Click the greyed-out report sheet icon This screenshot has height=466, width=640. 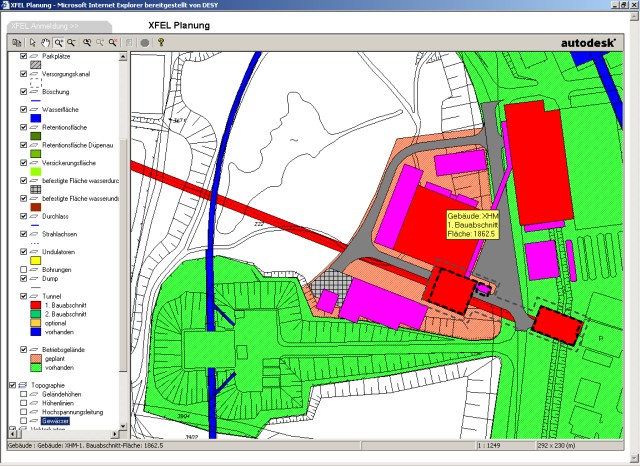coord(129,42)
